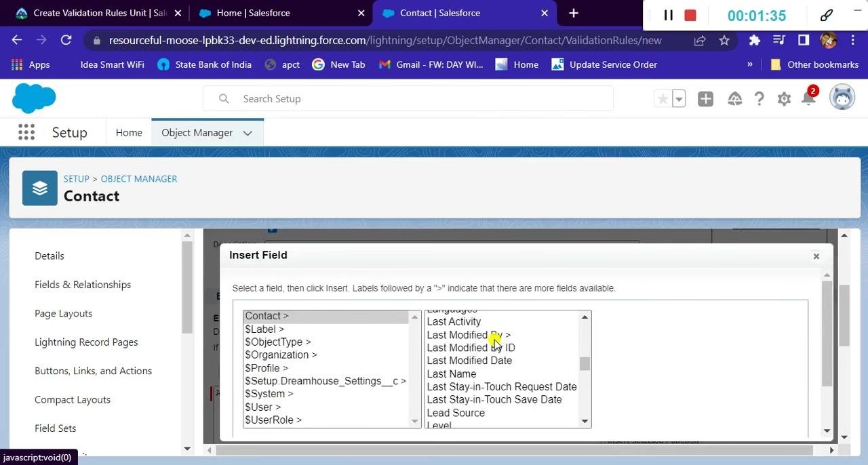This screenshot has width=868, height=465.
Task: Open Gmail - FW: DAY WI... bookmark
Action: [431, 64]
